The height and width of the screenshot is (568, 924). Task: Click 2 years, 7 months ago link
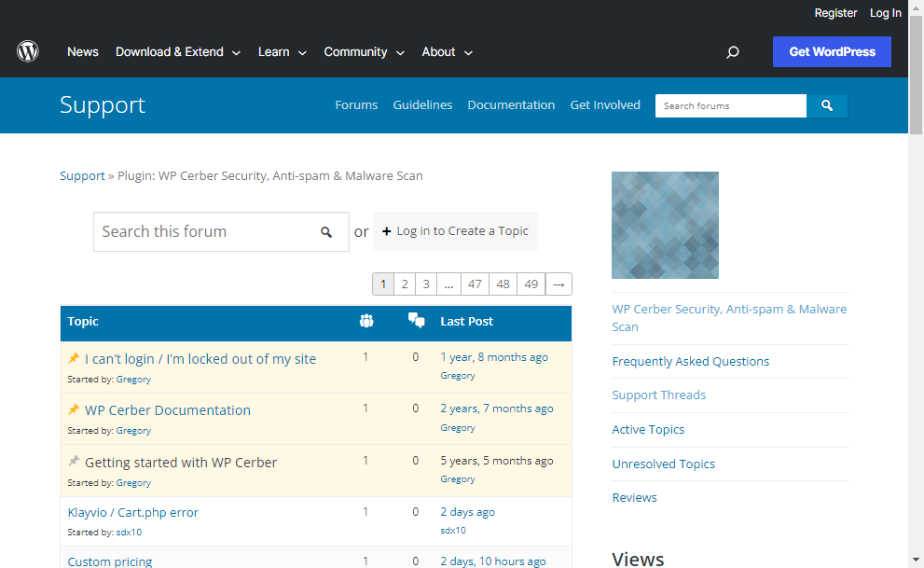tap(497, 409)
